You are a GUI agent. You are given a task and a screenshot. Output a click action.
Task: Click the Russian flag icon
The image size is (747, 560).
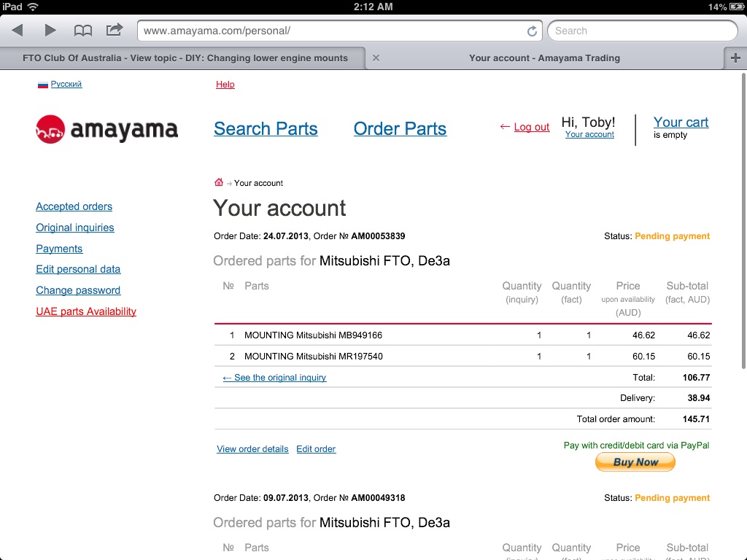(x=43, y=85)
